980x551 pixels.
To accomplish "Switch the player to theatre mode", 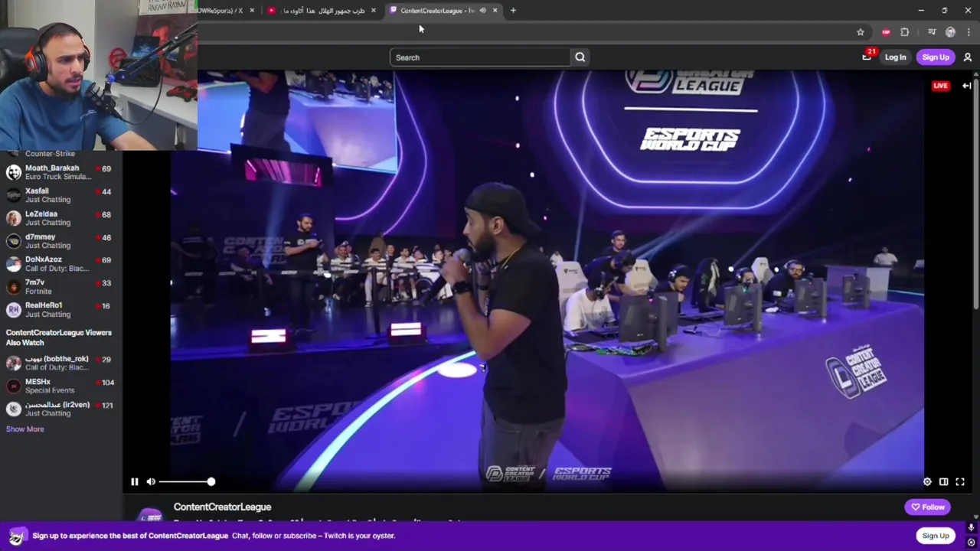I will point(943,481).
